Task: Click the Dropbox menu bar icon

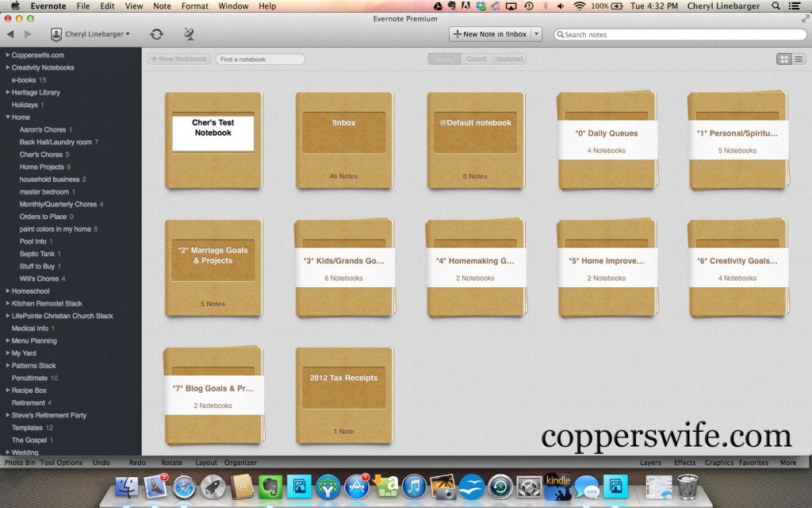Action: pyautogui.click(x=481, y=6)
